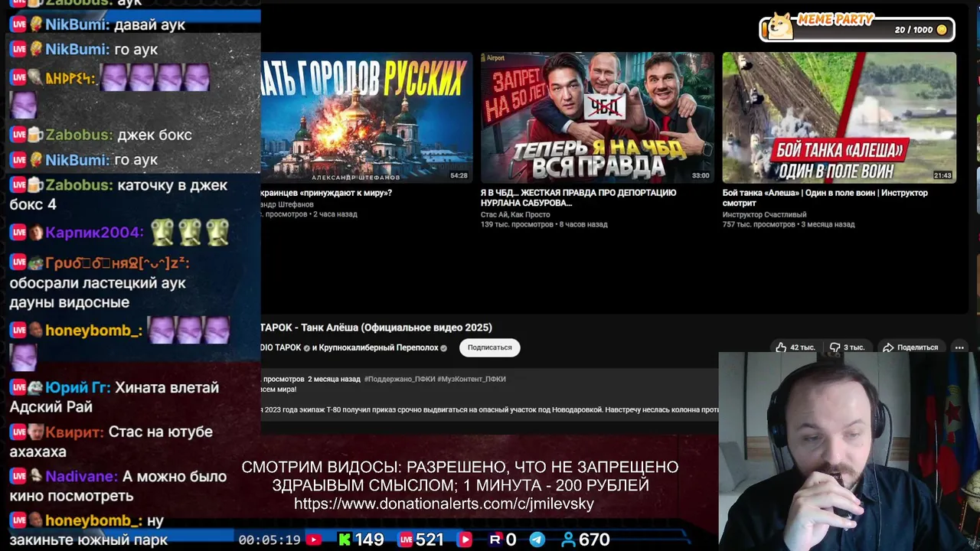Click chat message Хината влетай Адский Рай
The image size is (980, 551).
[x=115, y=398]
